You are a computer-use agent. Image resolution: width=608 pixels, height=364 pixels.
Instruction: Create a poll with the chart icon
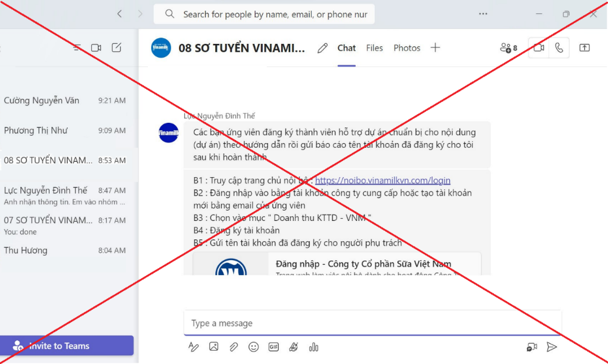[314, 347]
